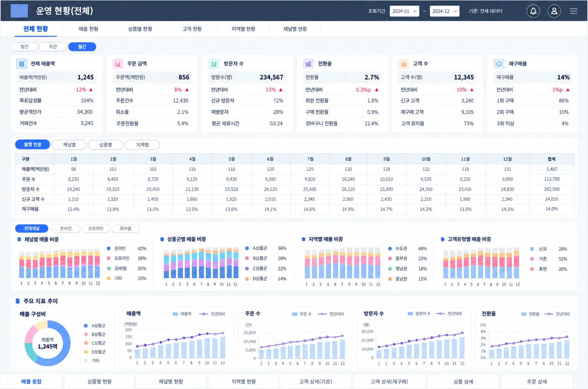
Task: Click the 전체 매출액 card icon
Action: click(21, 64)
